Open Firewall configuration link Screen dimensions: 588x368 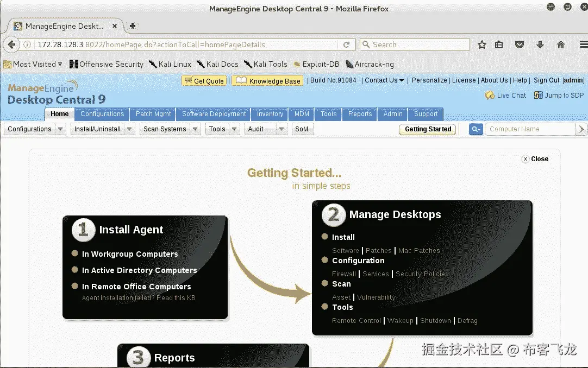coord(343,274)
